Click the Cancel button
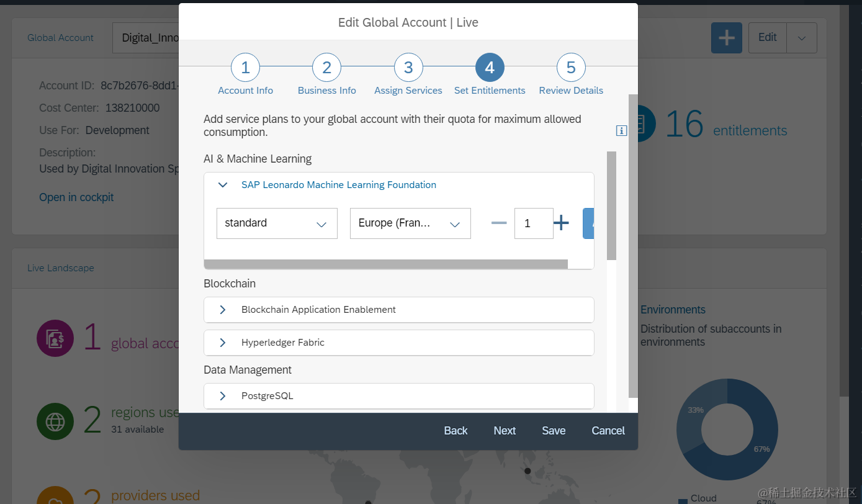 (x=608, y=431)
